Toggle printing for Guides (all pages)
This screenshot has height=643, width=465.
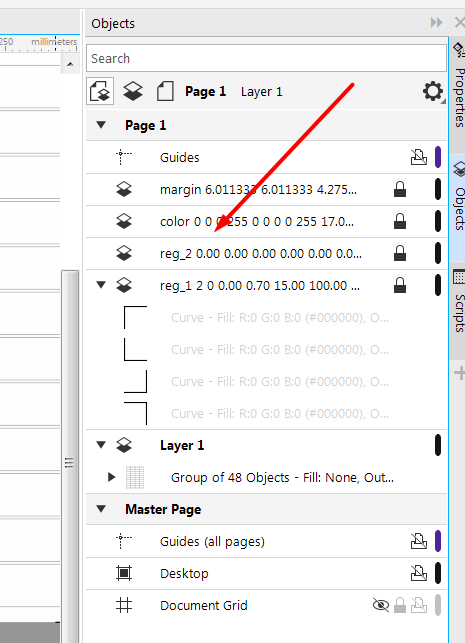click(x=419, y=541)
